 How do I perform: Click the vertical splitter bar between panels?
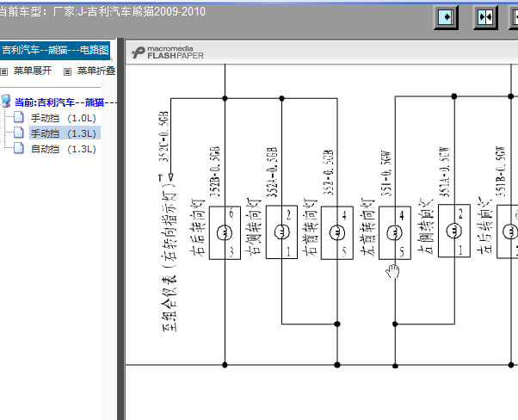120,229
